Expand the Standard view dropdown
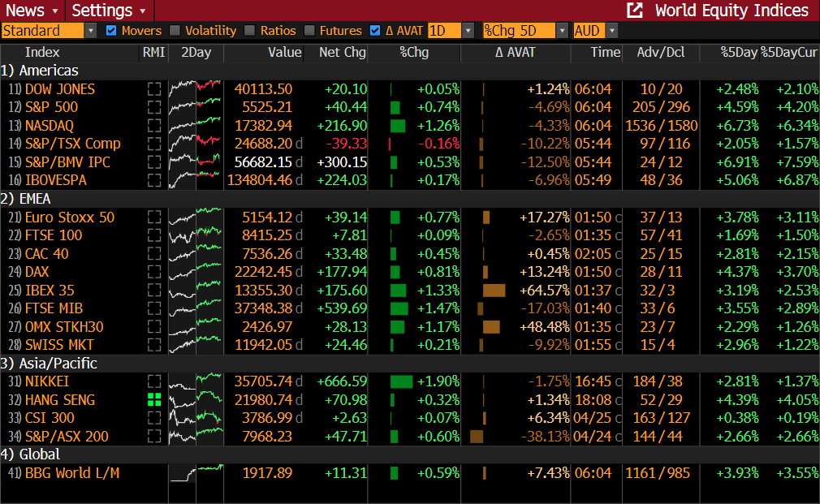 [90, 31]
